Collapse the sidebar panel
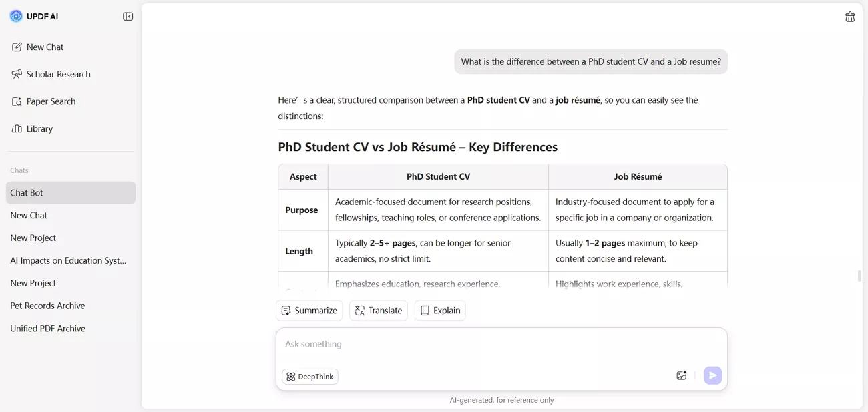This screenshot has height=412, width=868. pyautogui.click(x=128, y=17)
